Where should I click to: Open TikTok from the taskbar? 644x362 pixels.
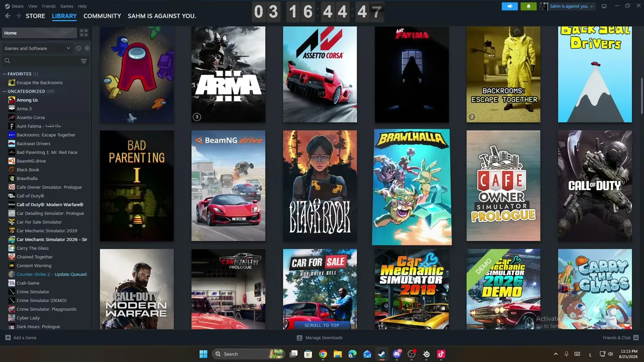point(441,354)
